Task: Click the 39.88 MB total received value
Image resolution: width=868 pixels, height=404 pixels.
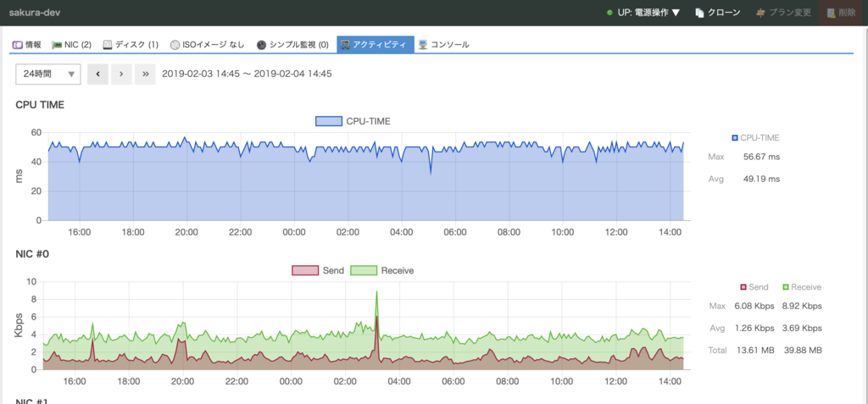Action: click(802, 351)
